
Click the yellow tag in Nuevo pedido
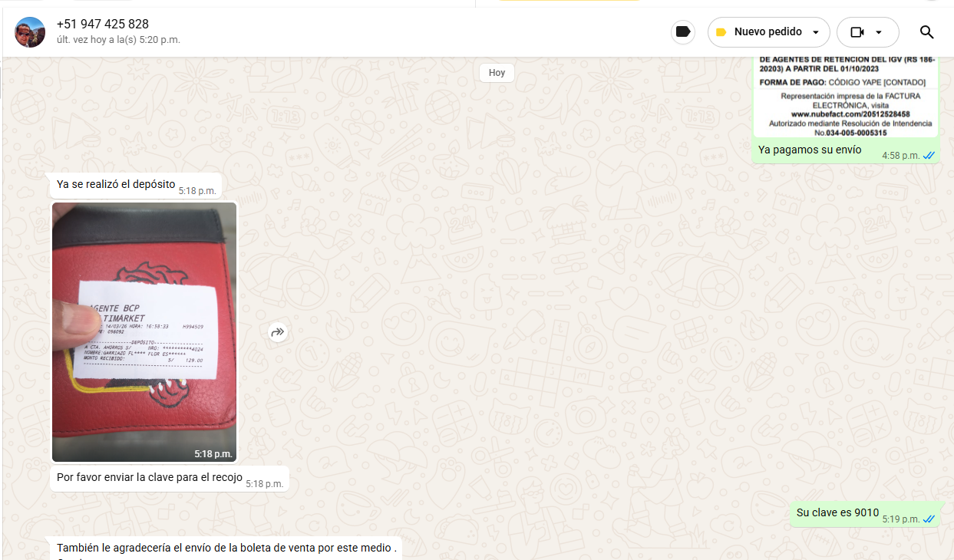(x=721, y=32)
